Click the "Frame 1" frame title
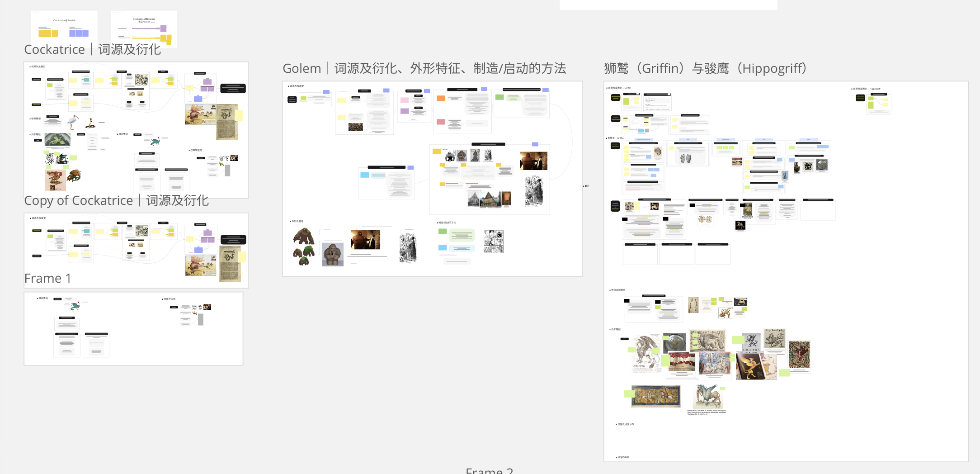The width and height of the screenshot is (980, 474). coord(47,278)
